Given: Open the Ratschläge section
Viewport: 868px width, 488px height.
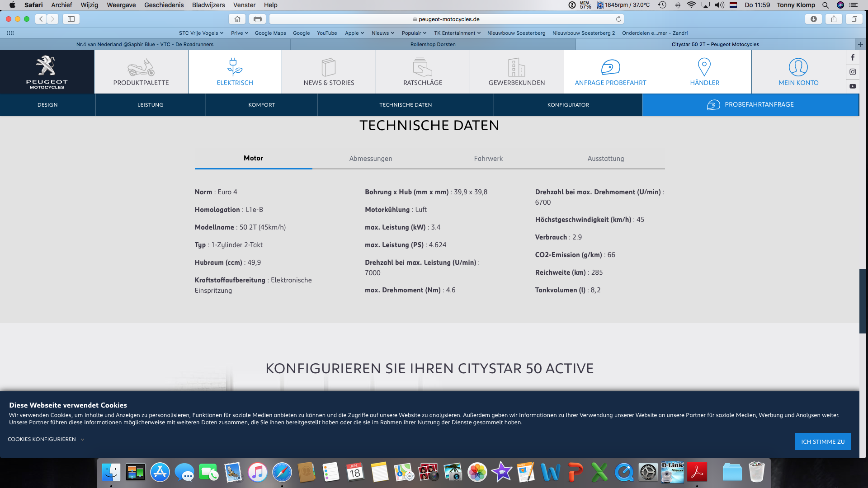Looking at the screenshot, I should pos(423,72).
